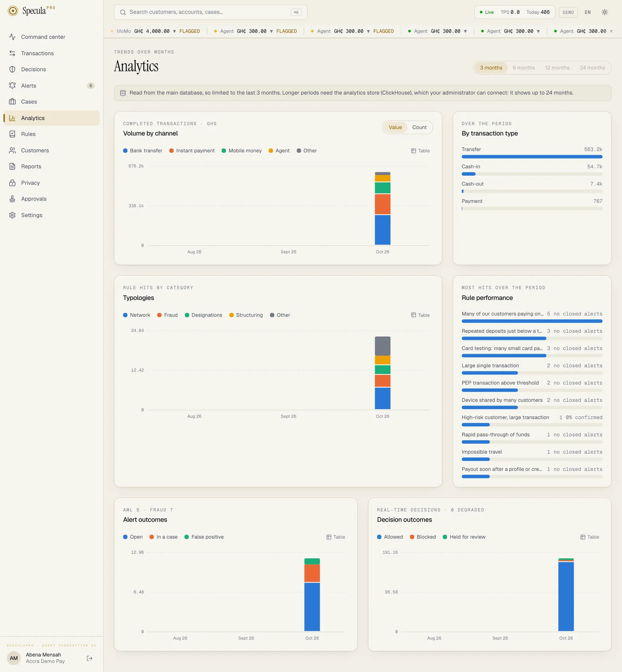This screenshot has width=622, height=672.
Task: Open the Analytics sidebar link
Action: point(51,118)
